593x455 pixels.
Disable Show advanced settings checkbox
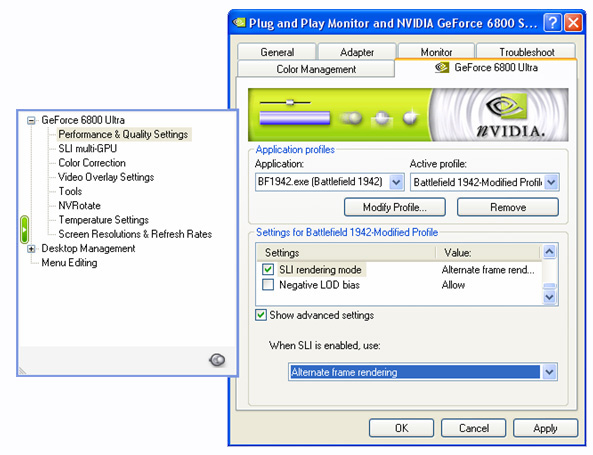261,315
